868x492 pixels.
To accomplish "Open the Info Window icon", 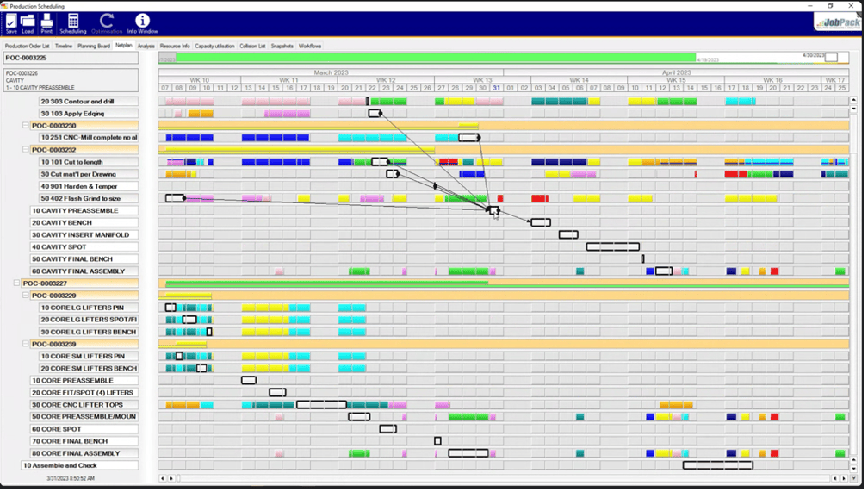I will click(x=142, y=24).
